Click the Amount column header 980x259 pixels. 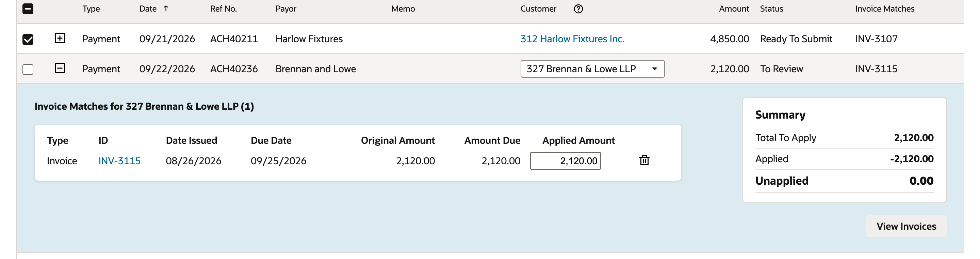click(x=734, y=9)
